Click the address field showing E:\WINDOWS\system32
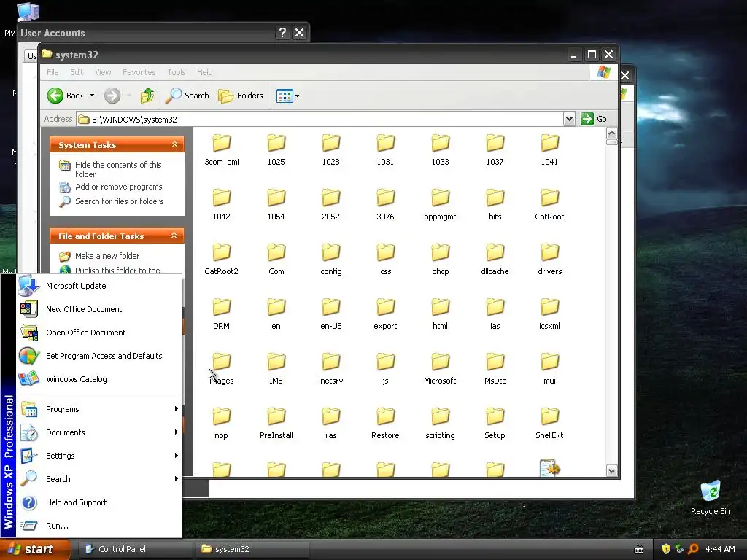 point(320,119)
